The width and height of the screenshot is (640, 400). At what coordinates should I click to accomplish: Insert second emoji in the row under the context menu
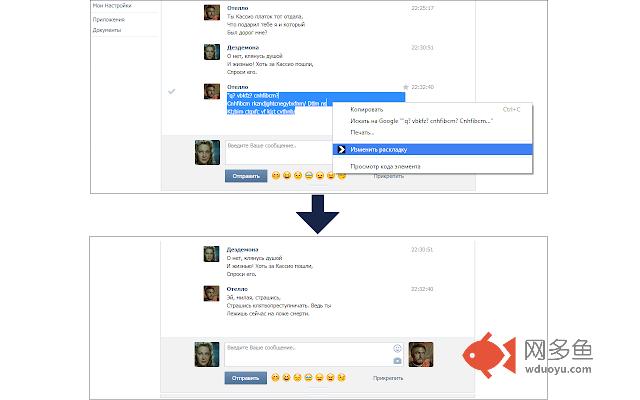pyautogui.click(x=287, y=176)
